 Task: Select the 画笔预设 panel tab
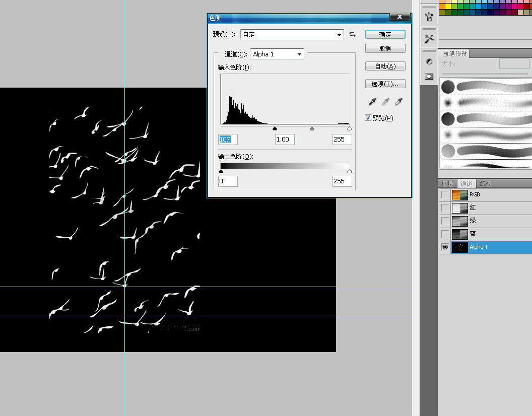point(454,53)
